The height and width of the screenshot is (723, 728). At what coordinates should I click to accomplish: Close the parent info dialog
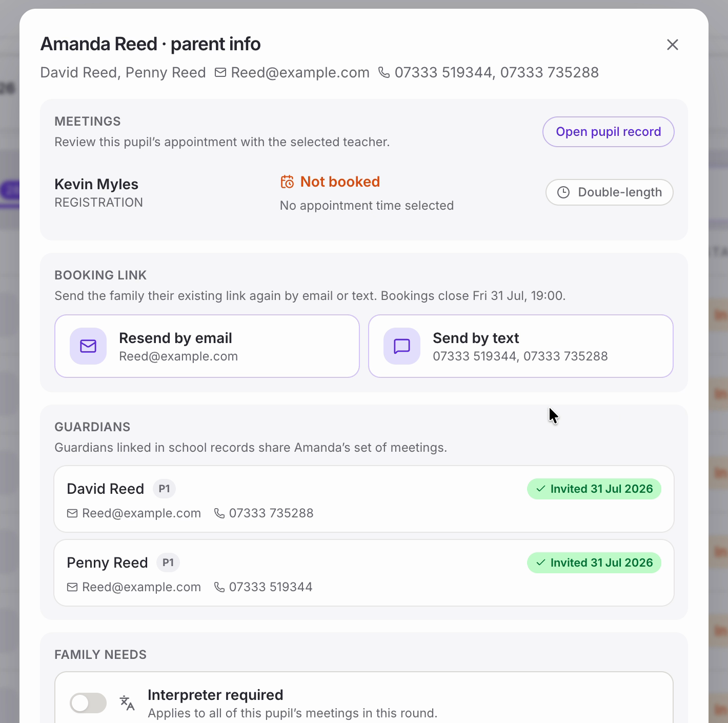pos(672,45)
